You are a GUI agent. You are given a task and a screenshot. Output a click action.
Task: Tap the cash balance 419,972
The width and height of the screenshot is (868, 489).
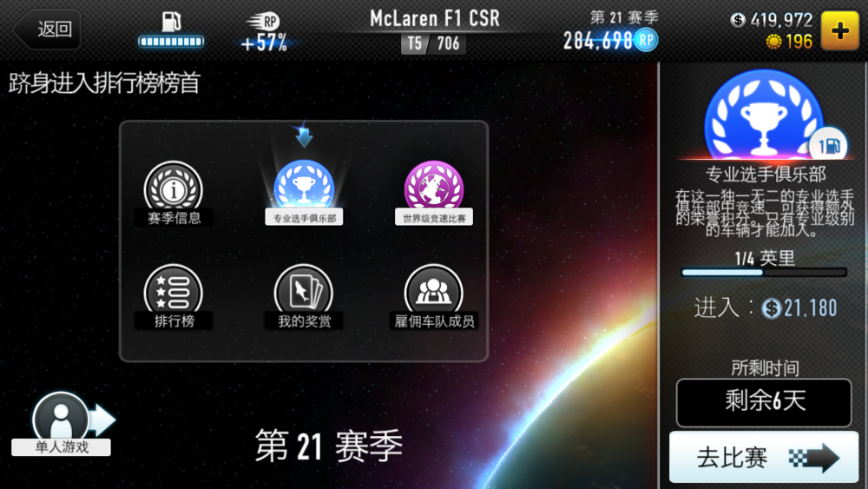(772, 21)
